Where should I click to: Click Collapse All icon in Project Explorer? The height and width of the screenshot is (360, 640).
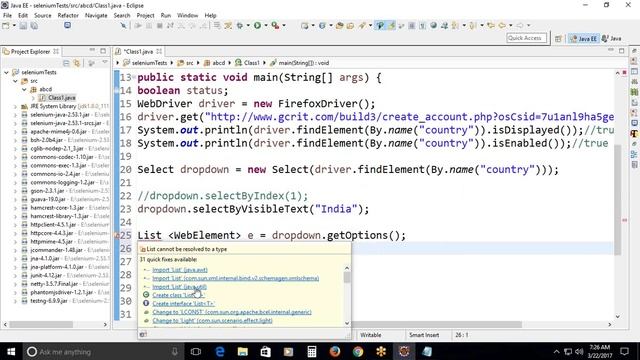[66, 63]
